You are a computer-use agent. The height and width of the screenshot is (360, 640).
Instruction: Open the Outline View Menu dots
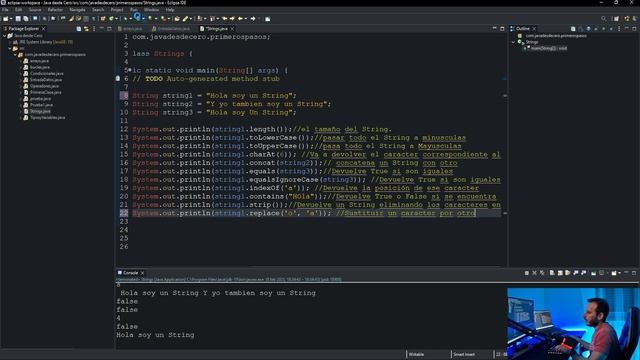pos(619,29)
